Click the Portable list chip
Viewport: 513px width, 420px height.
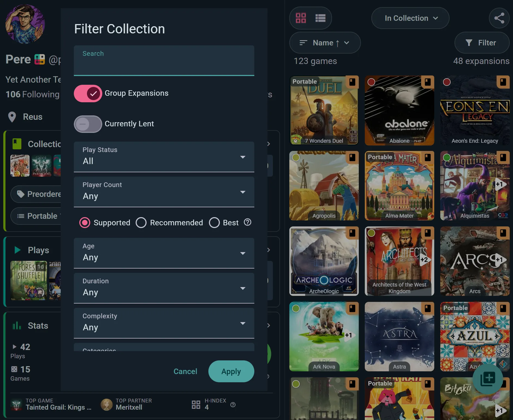pos(36,216)
